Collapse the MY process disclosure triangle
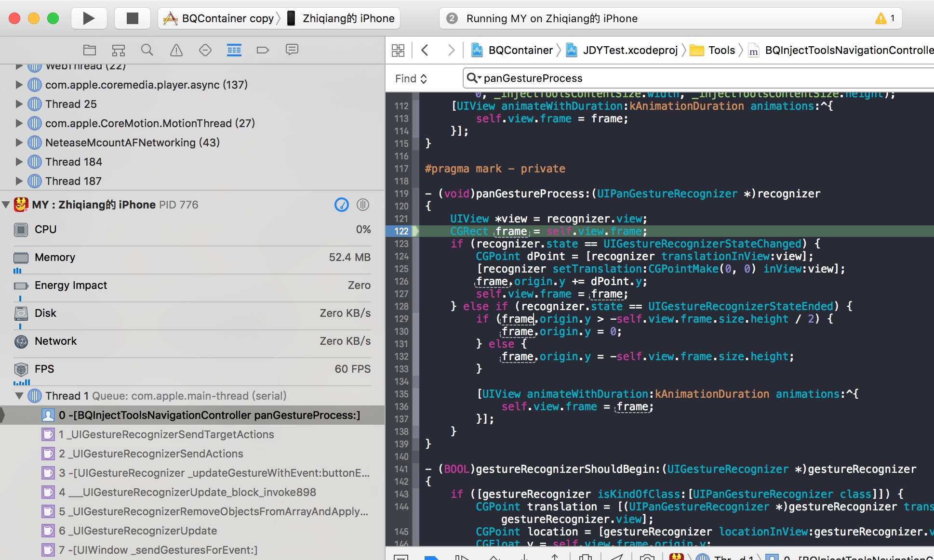 [6, 205]
